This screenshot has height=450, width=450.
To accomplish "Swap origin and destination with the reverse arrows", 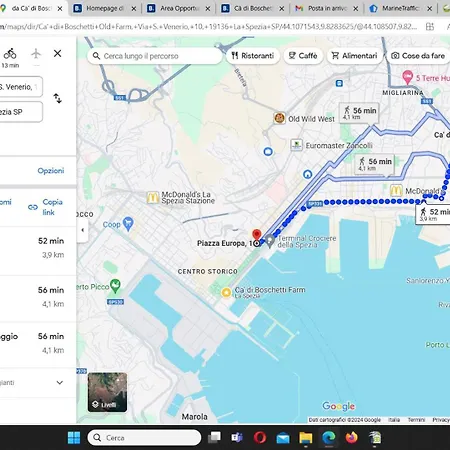I will click(x=57, y=98).
